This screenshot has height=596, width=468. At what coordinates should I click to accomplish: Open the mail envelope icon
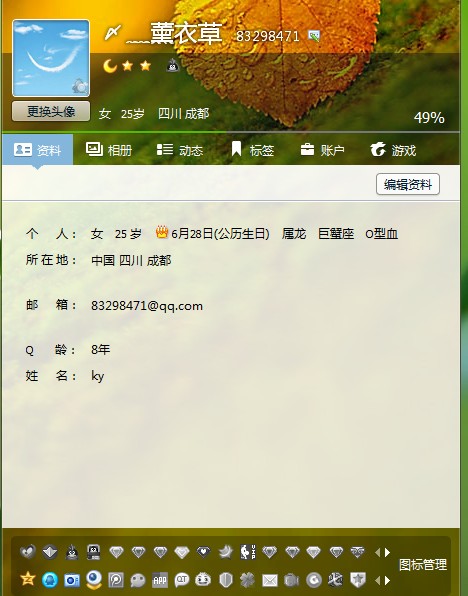270,580
